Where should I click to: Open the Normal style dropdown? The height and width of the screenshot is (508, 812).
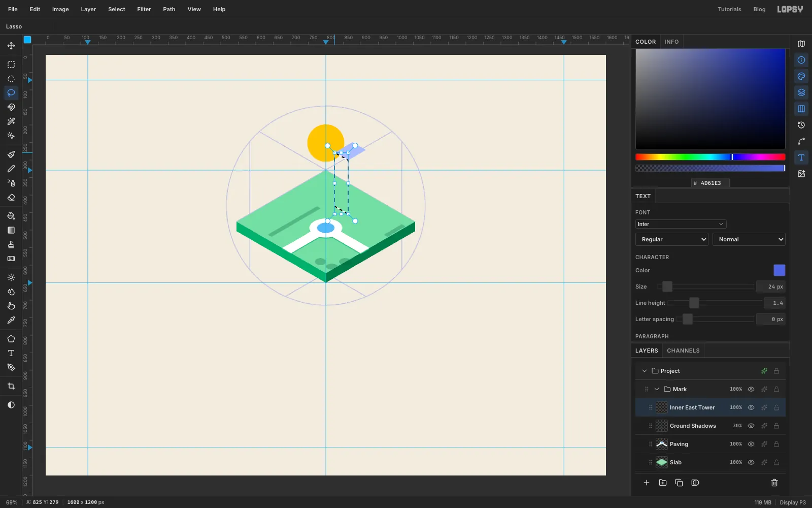click(x=749, y=239)
